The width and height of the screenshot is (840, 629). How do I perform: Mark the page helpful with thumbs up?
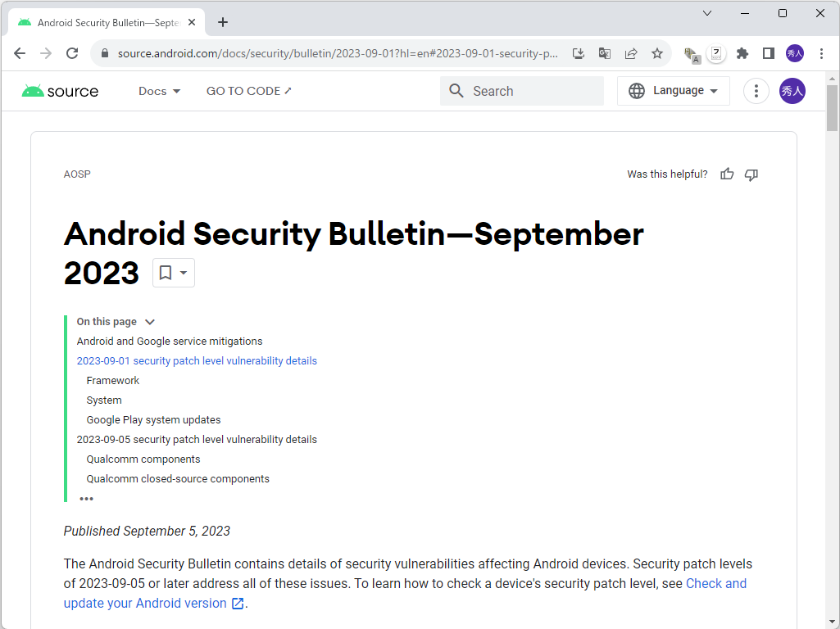coord(727,174)
